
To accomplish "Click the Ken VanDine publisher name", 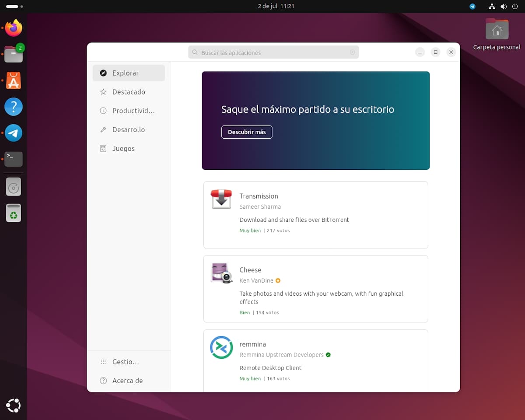I will click(256, 281).
